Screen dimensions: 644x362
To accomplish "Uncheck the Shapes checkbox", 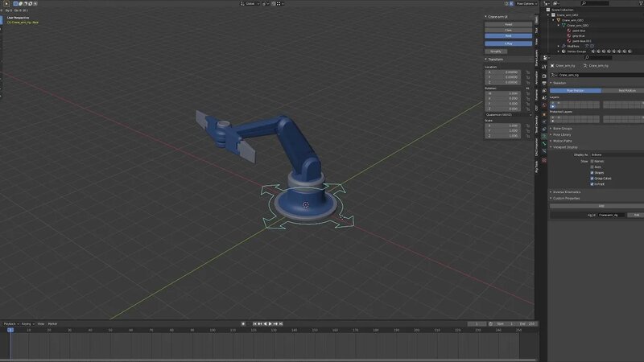I will 592,173.
